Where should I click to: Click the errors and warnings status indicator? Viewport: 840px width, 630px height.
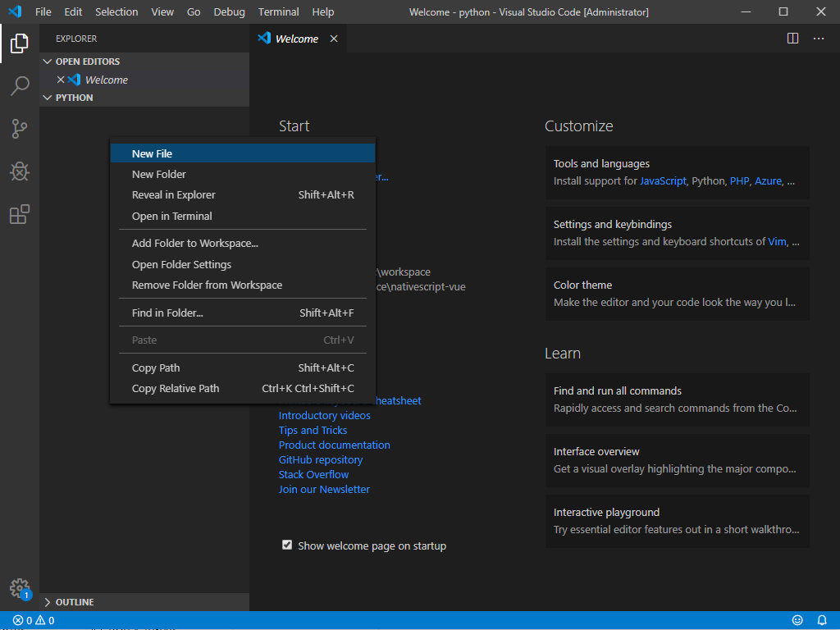pyautogui.click(x=33, y=620)
